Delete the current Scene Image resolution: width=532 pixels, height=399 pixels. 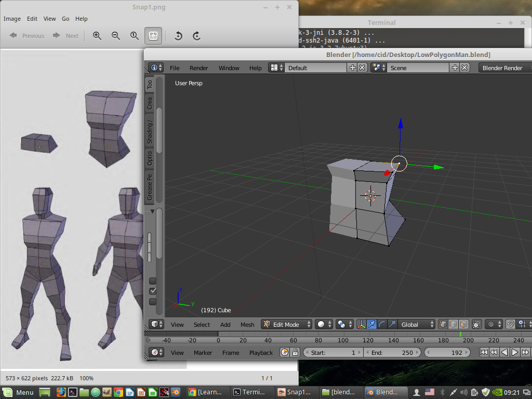pyautogui.click(x=464, y=68)
